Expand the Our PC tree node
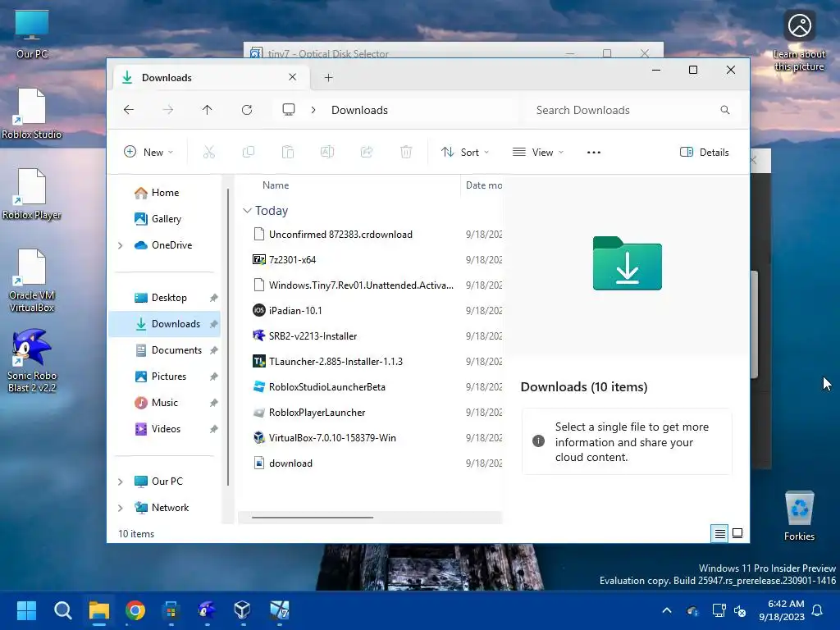840x630 pixels. point(121,482)
